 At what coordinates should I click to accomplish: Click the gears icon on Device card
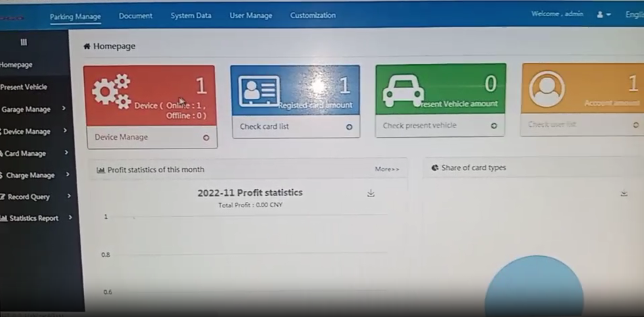(112, 91)
